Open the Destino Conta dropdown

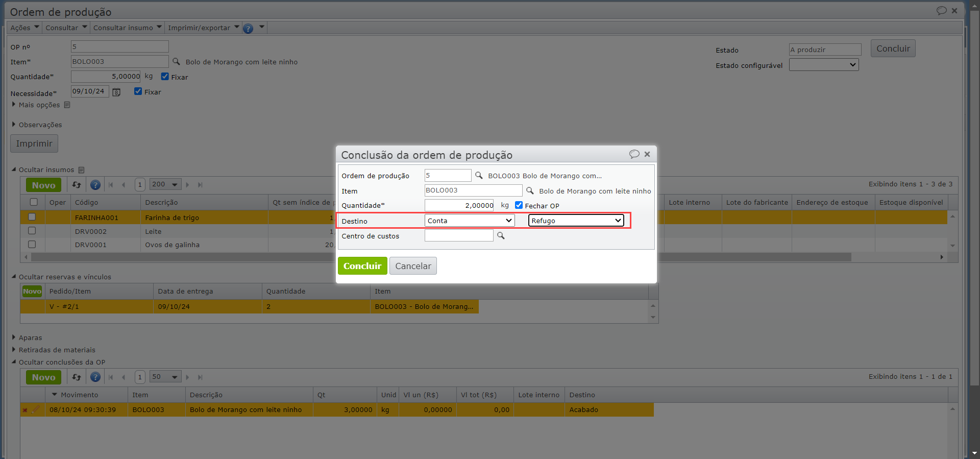(470, 221)
